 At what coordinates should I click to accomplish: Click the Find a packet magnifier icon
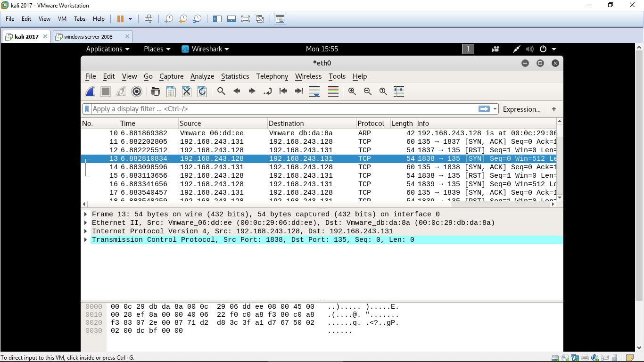coord(221,91)
